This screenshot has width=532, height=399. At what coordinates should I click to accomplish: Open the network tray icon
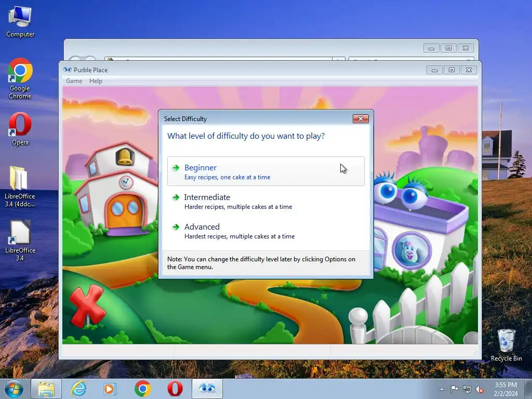[x=467, y=389]
